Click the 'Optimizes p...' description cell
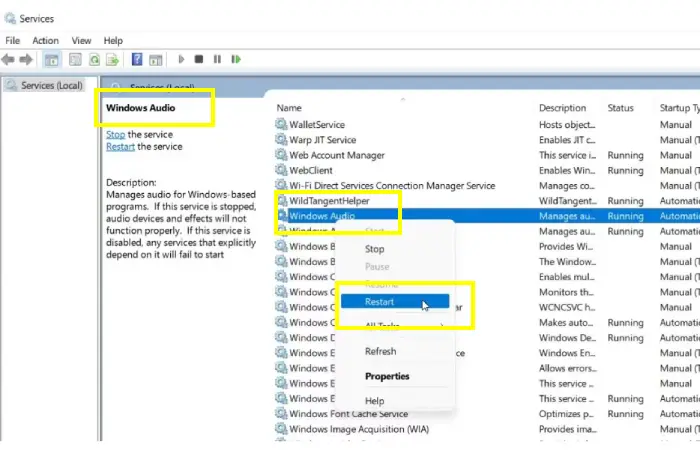This screenshot has height=450, width=700. pyautogui.click(x=566, y=414)
